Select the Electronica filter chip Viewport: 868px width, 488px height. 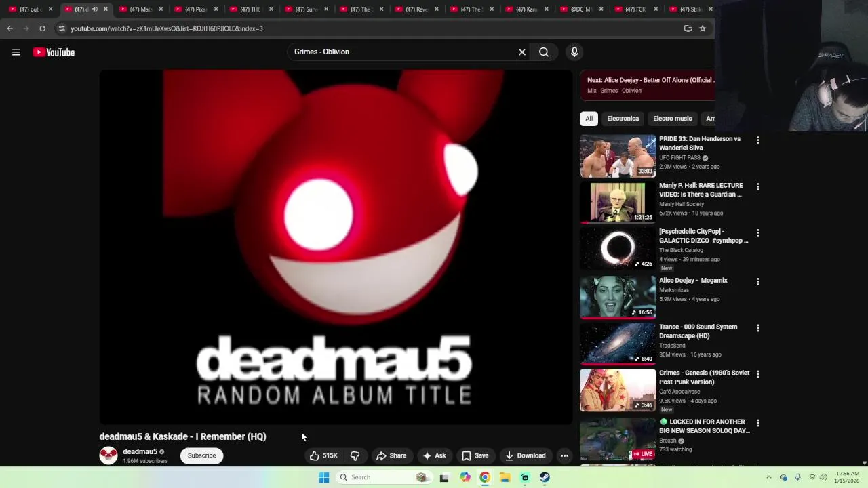[x=623, y=119]
